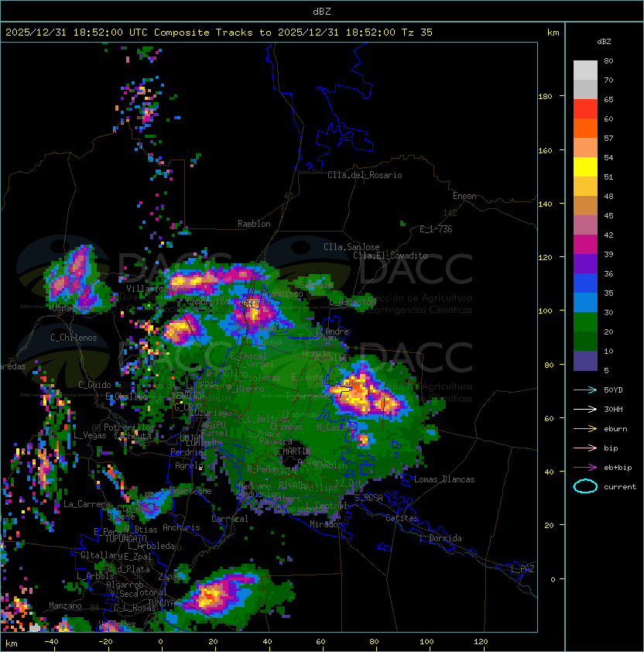The width and height of the screenshot is (644, 652).
Task: Pick the bright yellow 51–54 dBZ swatch
Action: [585, 167]
